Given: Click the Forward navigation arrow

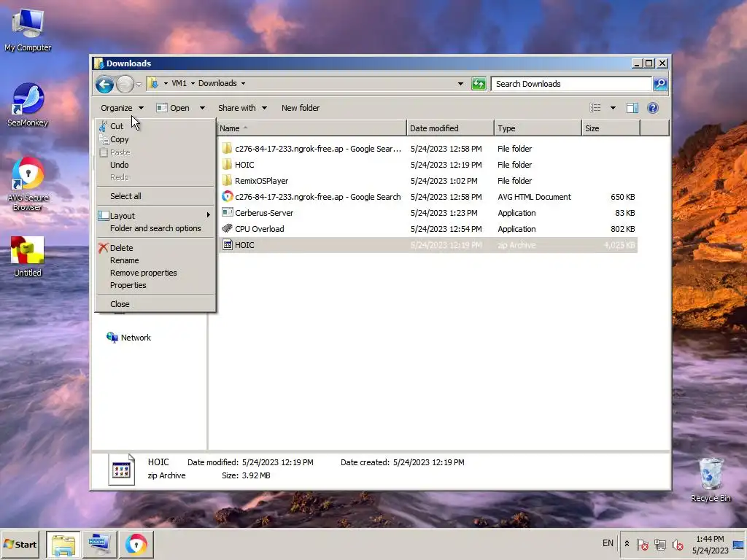Looking at the screenshot, I should coord(125,85).
